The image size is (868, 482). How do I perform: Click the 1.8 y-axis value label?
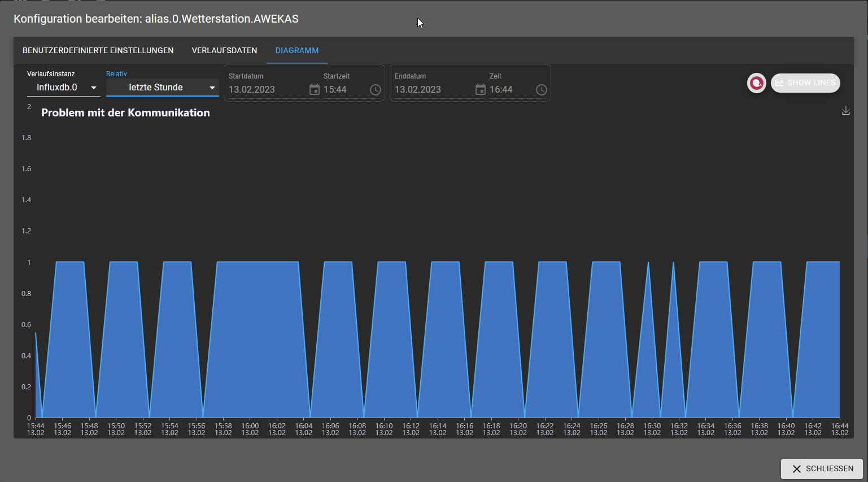click(27, 138)
